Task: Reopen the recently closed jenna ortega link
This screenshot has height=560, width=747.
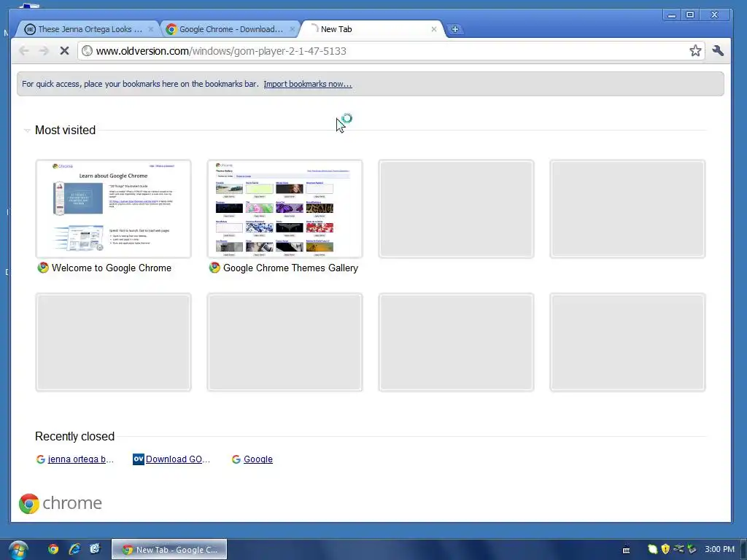Action: (x=80, y=459)
